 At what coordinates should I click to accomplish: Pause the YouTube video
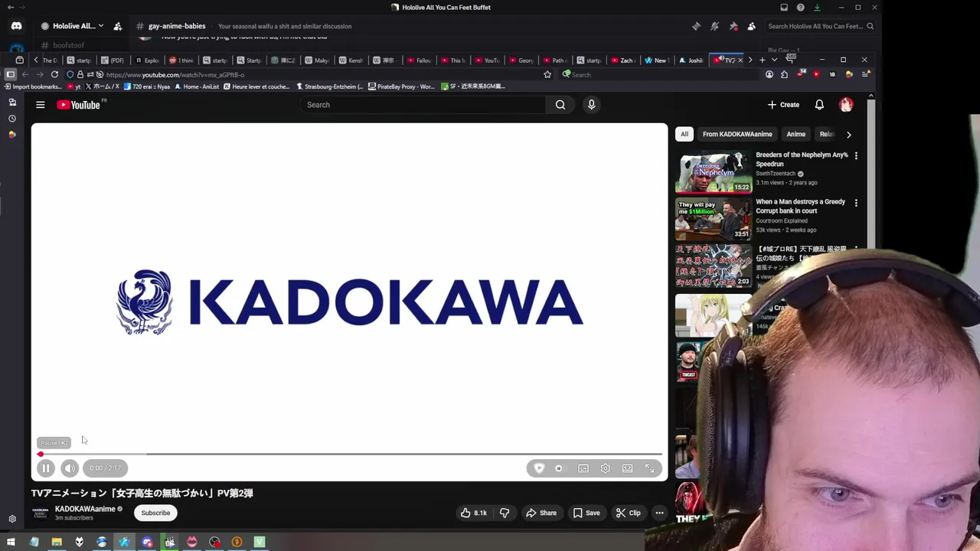[x=46, y=468]
